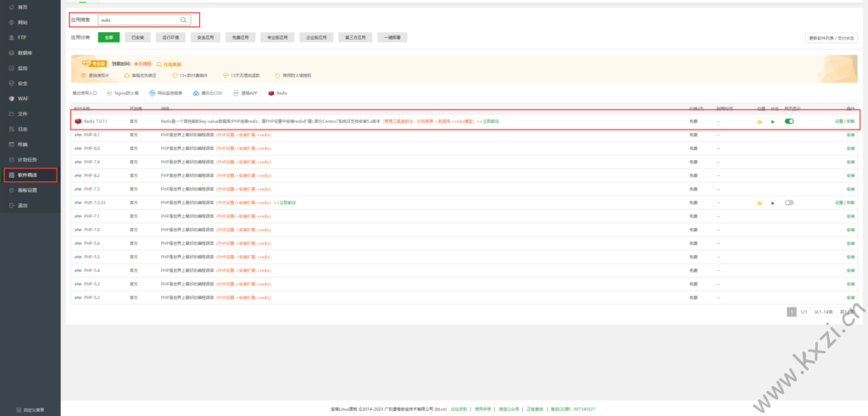Screen dimensions: 868x416
Task: Open 网站 in the sidebar
Action: pos(22,23)
